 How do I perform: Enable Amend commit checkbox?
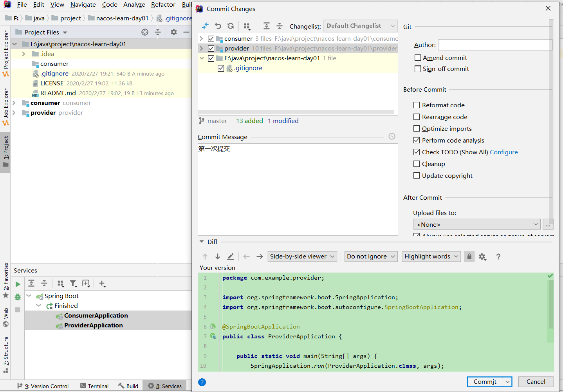click(418, 58)
